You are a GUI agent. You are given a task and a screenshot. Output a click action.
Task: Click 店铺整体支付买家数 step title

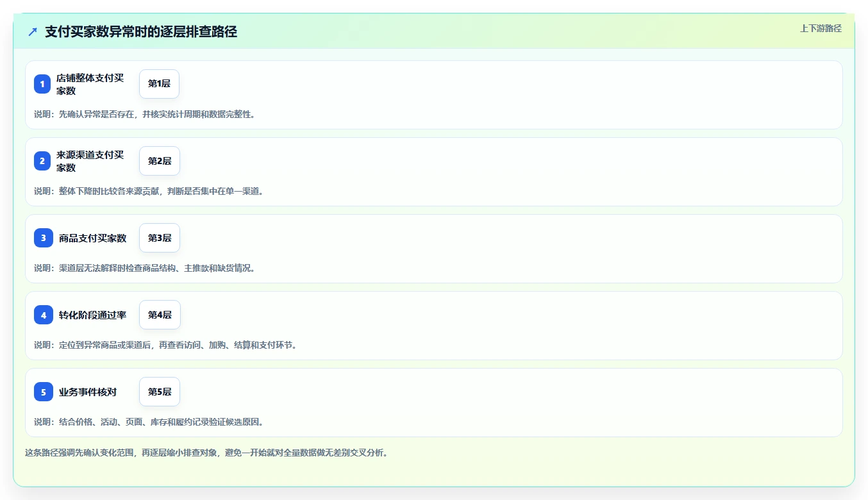click(x=90, y=84)
